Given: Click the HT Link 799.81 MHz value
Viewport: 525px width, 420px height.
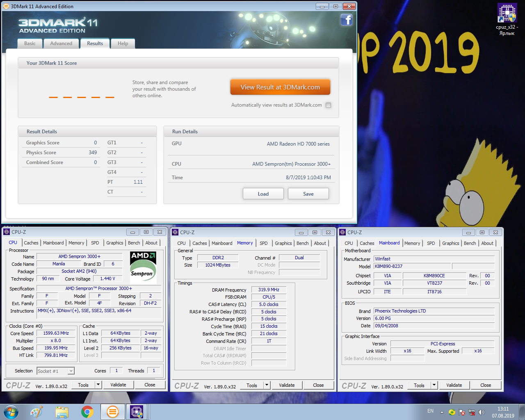Looking at the screenshot, I should [56, 355].
